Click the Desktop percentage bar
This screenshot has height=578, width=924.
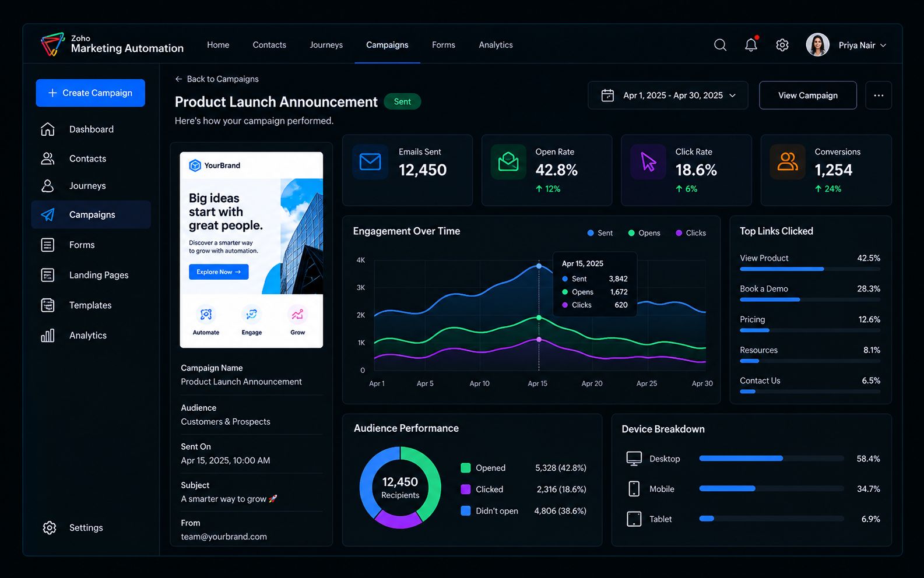tap(772, 459)
